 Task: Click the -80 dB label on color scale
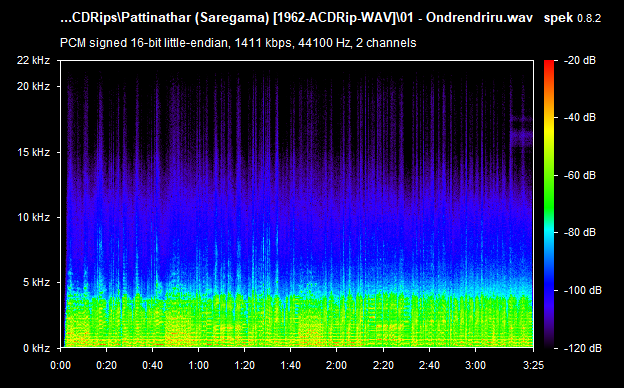(x=579, y=232)
